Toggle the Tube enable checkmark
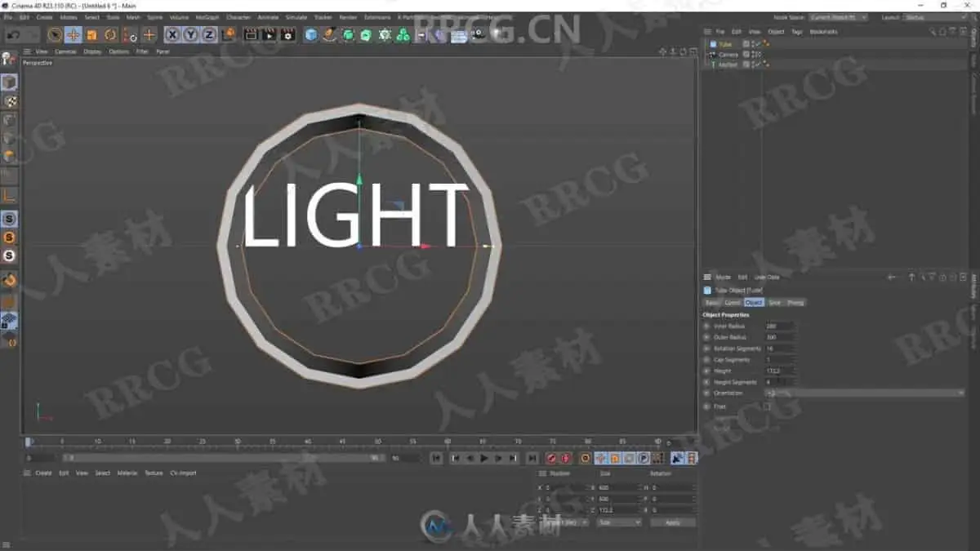This screenshot has height=551, width=980. tap(758, 44)
